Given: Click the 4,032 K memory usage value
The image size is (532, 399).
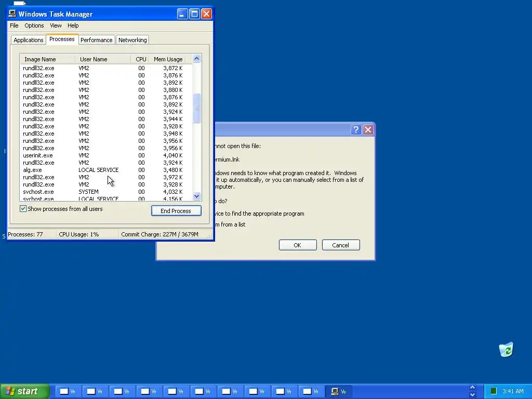Looking at the screenshot, I should (172, 192).
